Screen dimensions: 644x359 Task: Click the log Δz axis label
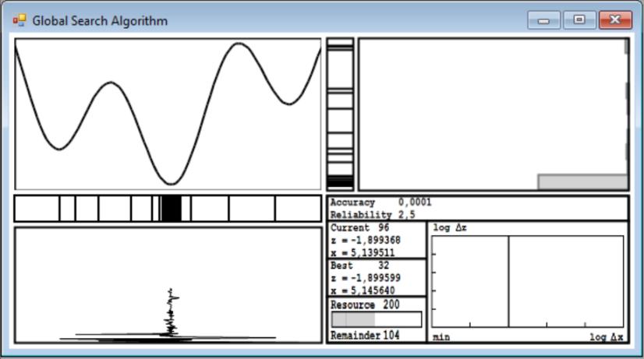(x=450, y=227)
